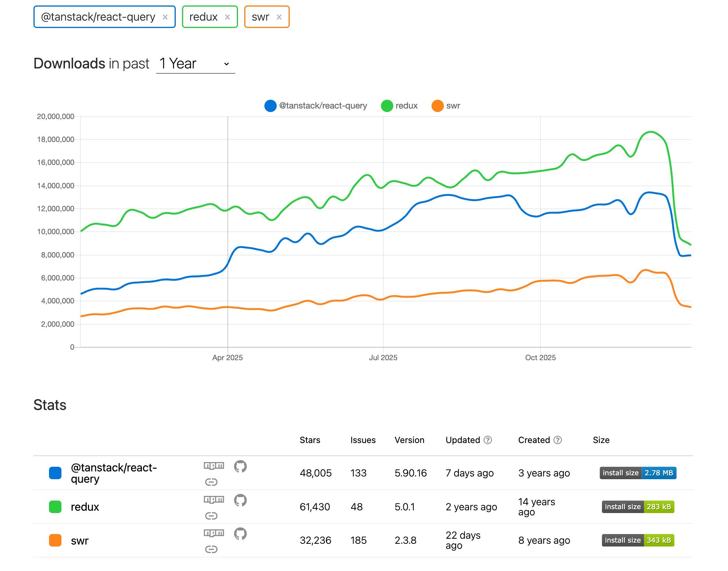Screen dimensions: 728x571
Task: Toggle redux series in chart legend
Action: [x=399, y=106]
